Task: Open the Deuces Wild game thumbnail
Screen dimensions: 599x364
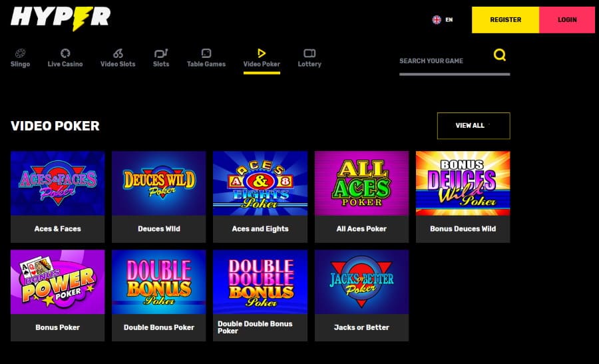Action: (x=159, y=184)
